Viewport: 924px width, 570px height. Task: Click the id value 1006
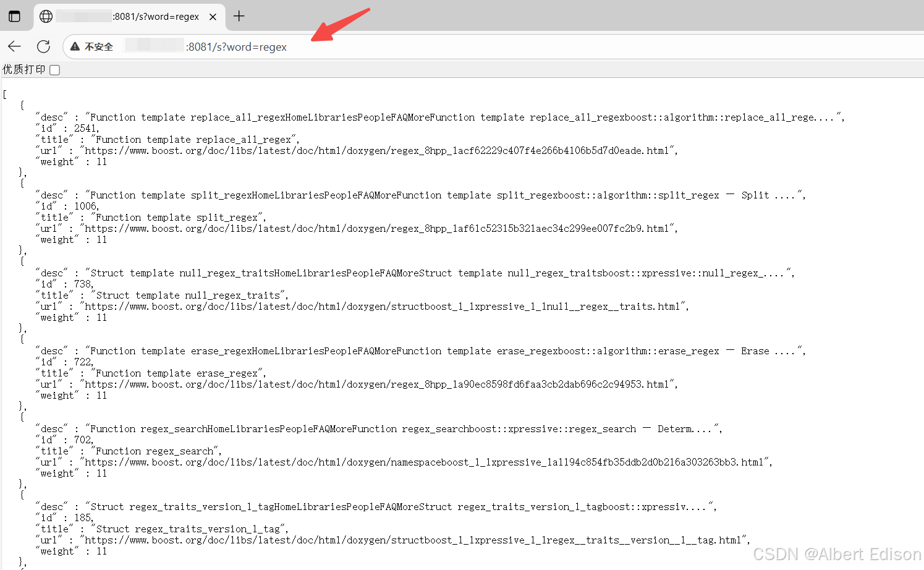85,206
